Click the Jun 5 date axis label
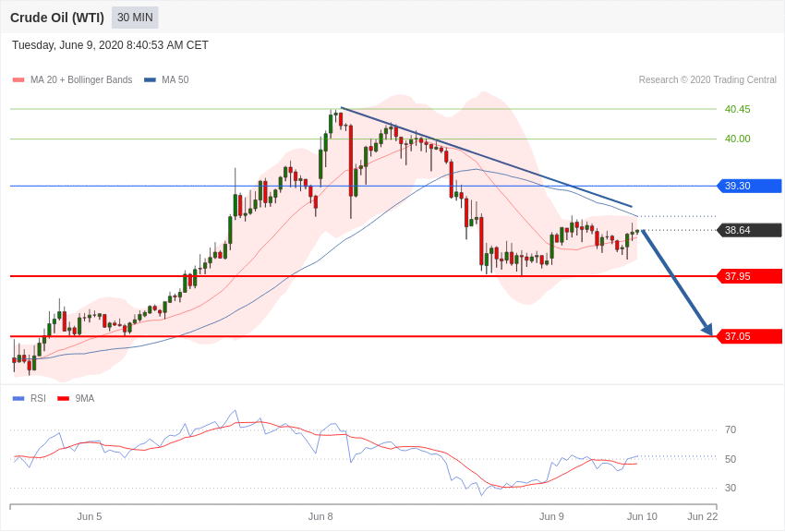 (90, 516)
